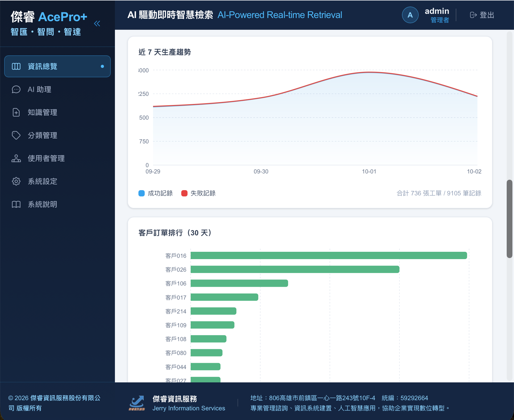This screenshot has height=420, width=514.
Task: Click the 成功記錄 legend label
Action: [x=160, y=193]
